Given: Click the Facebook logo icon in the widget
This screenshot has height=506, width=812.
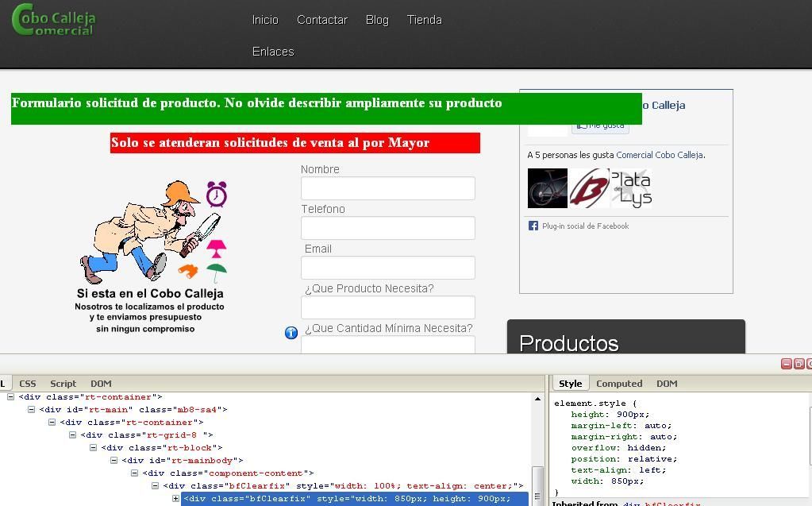Looking at the screenshot, I should coord(533,226).
